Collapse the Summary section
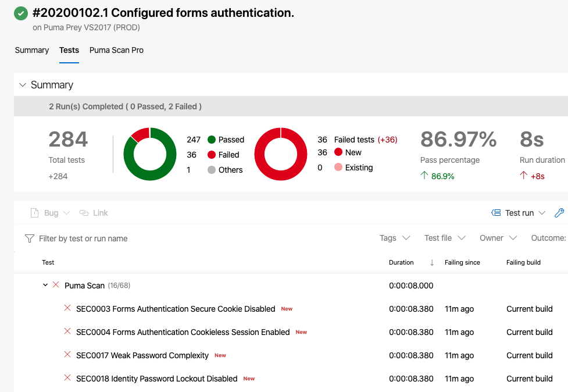Image resolution: width=568 pixels, height=392 pixels. [x=23, y=85]
